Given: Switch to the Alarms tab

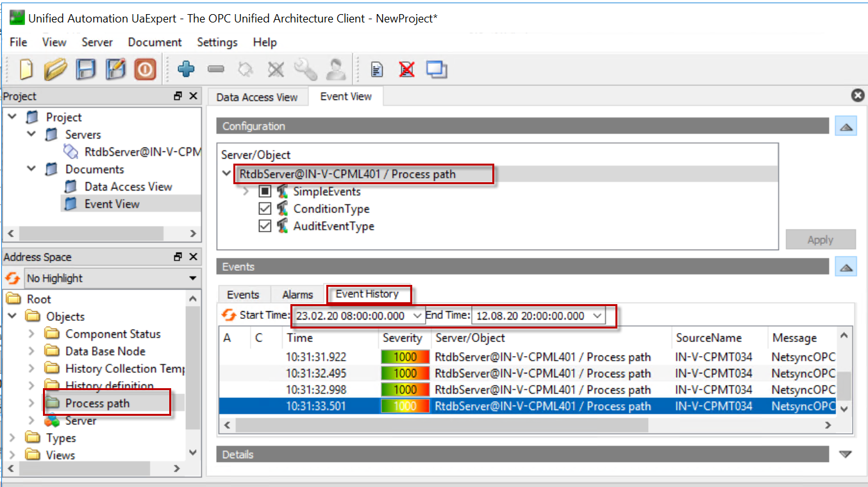Looking at the screenshot, I should 298,295.
